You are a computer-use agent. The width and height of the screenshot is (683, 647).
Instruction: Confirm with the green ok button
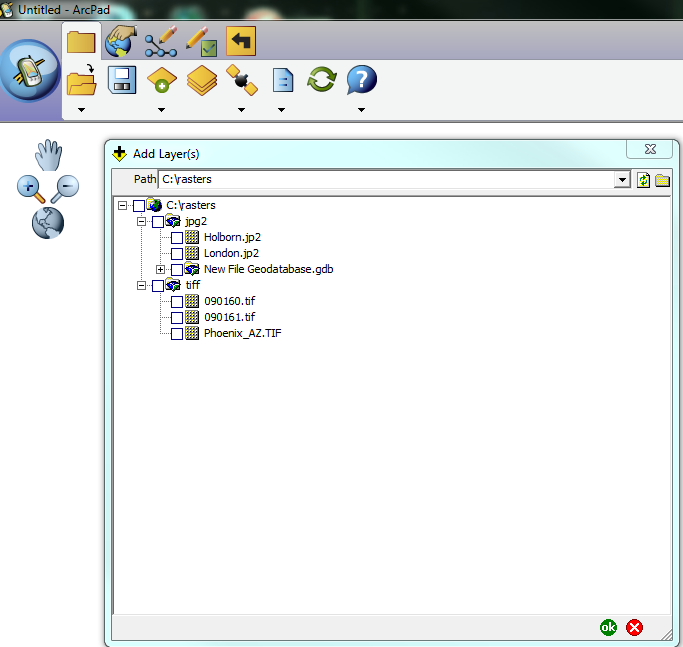pos(609,627)
